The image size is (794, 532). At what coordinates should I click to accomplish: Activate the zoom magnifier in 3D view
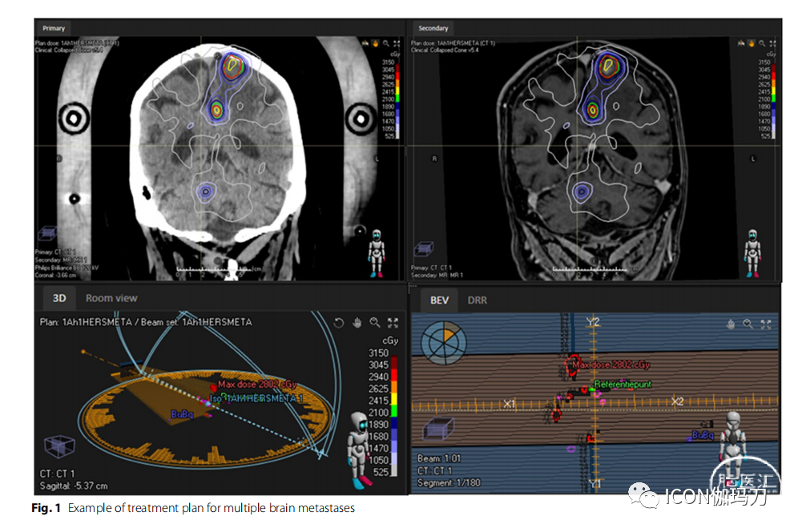click(375, 323)
